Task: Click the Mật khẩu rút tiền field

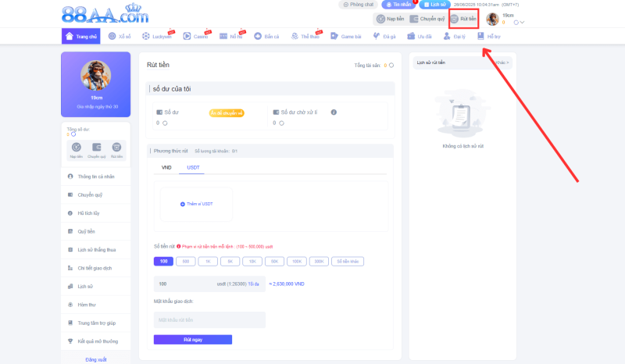Action: pos(209,319)
